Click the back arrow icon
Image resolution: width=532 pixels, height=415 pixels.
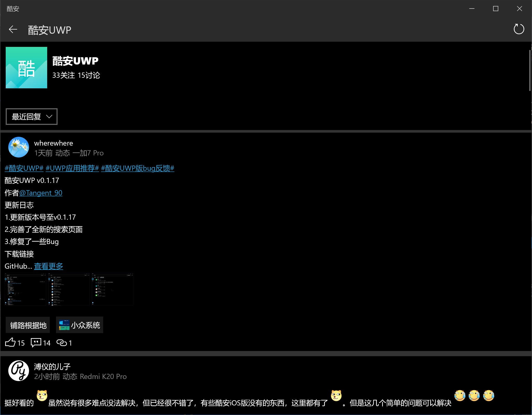pyautogui.click(x=13, y=30)
